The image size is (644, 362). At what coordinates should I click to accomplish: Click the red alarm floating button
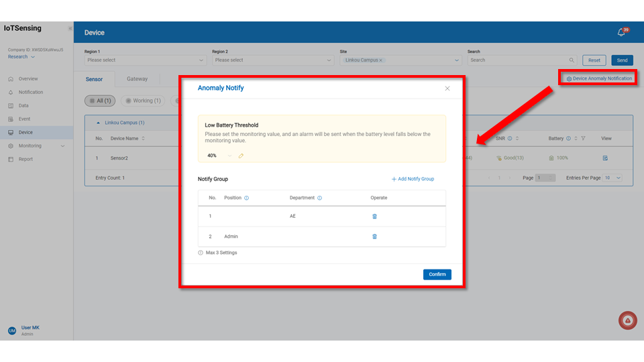coord(627,321)
